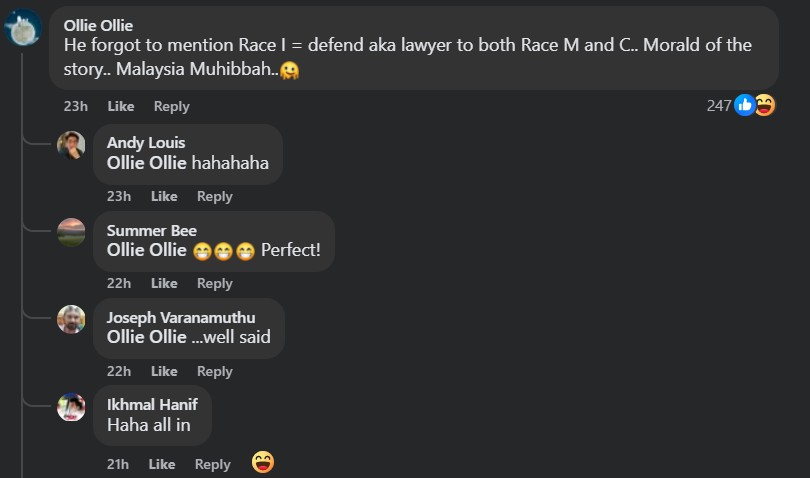Click the laughing reaction beside 247

765,105
